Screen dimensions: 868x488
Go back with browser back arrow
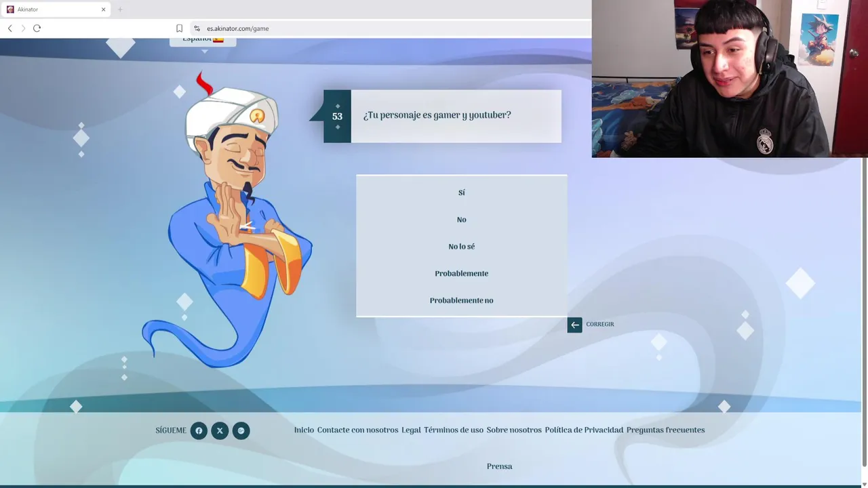9,28
